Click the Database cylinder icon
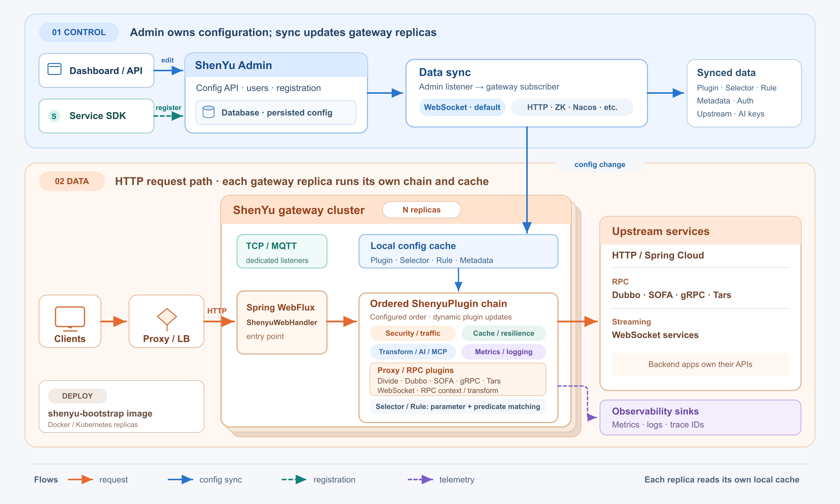This screenshot has width=840, height=504. tap(208, 112)
